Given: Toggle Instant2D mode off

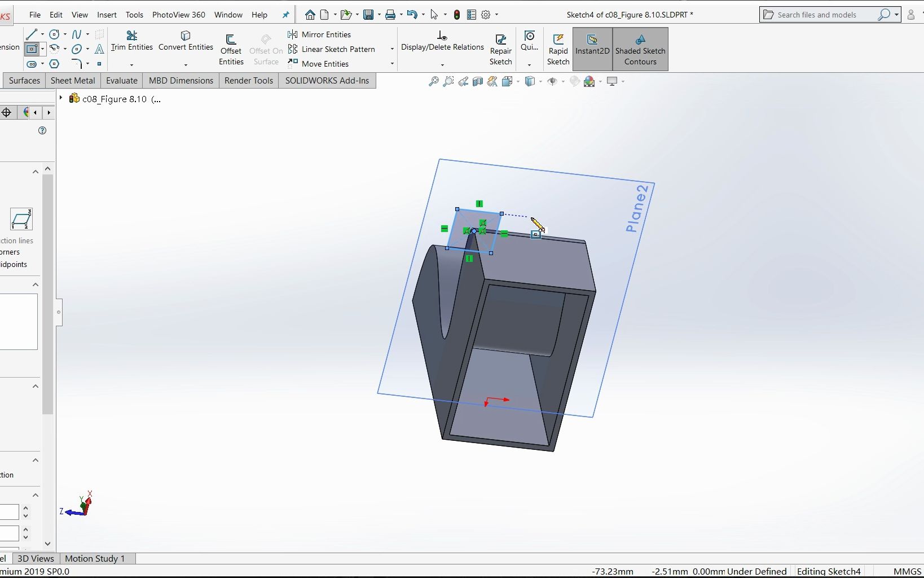Looking at the screenshot, I should tap(592, 49).
